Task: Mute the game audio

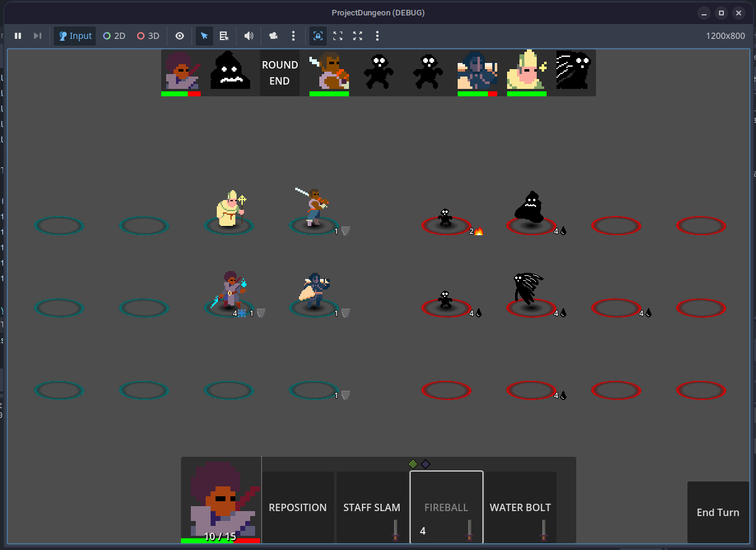Action: click(x=248, y=36)
